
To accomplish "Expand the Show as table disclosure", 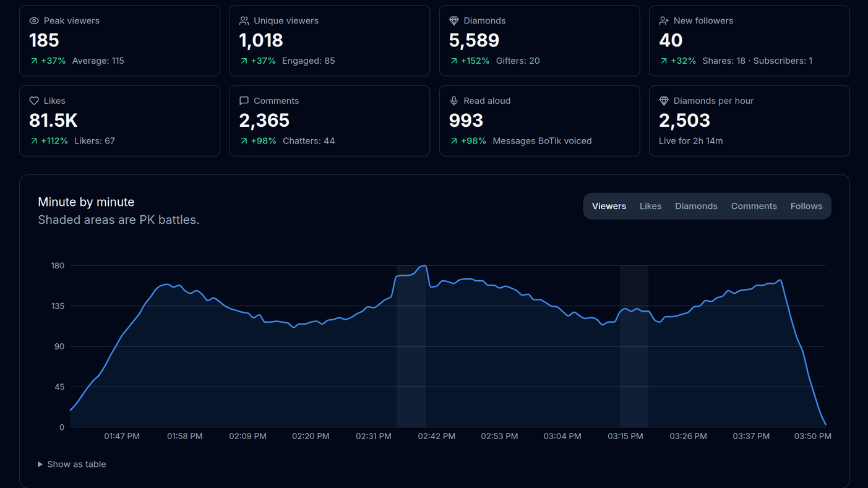I will (x=72, y=464).
